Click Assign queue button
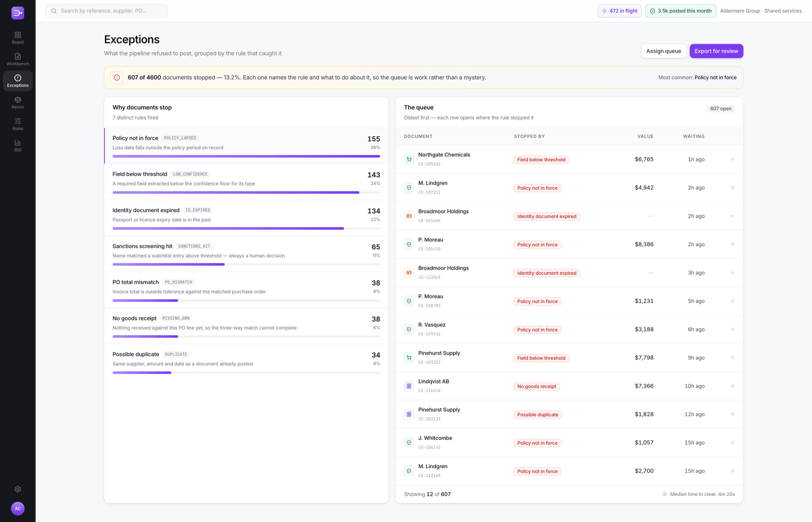This screenshot has height=522, width=812. pyautogui.click(x=664, y=51)
